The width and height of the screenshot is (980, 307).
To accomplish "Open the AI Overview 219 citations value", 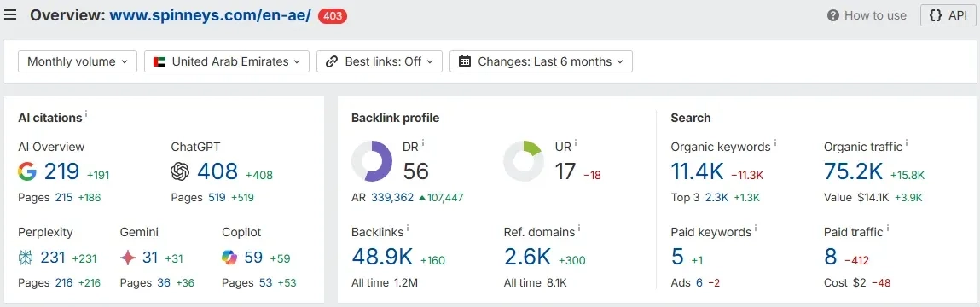I will coord(62,171).
